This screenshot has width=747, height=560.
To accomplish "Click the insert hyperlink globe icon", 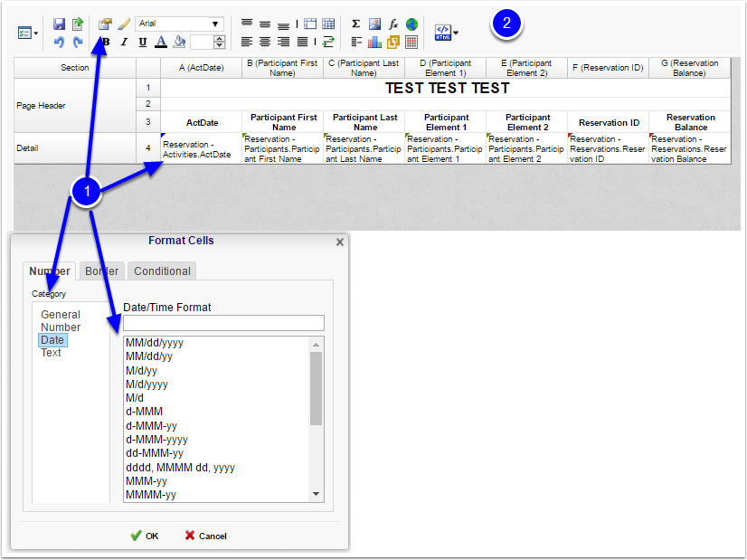I will tap(411, 24).
